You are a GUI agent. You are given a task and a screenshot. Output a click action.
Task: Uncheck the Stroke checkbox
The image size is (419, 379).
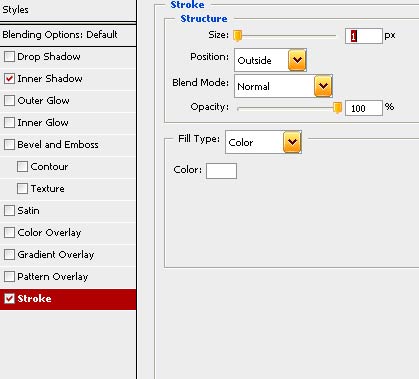coord(9,299)
